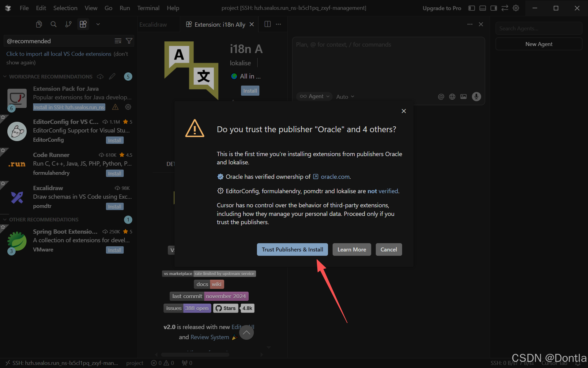This screenshot has width=588, height=368.
Task: Add context with the @ icon
Action: point(441,97)
